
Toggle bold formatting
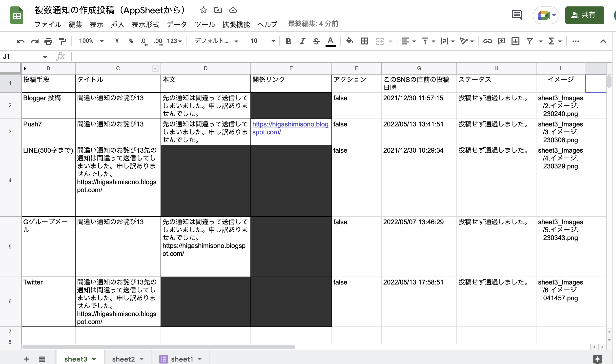(x=288, y=41)
